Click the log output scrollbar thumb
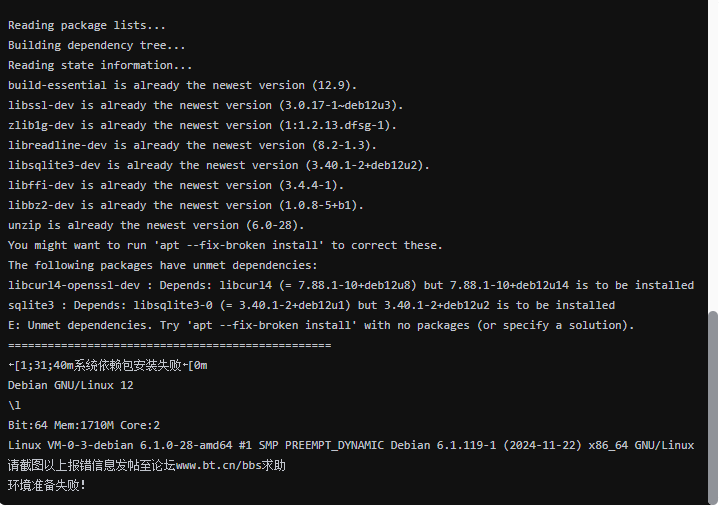 point(712,405)
